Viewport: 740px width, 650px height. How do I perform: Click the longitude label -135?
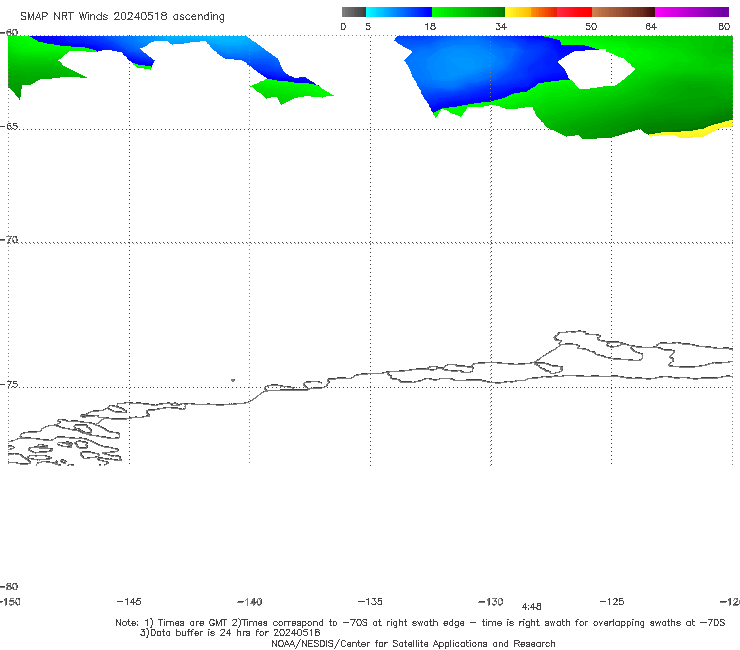[370, 601]
